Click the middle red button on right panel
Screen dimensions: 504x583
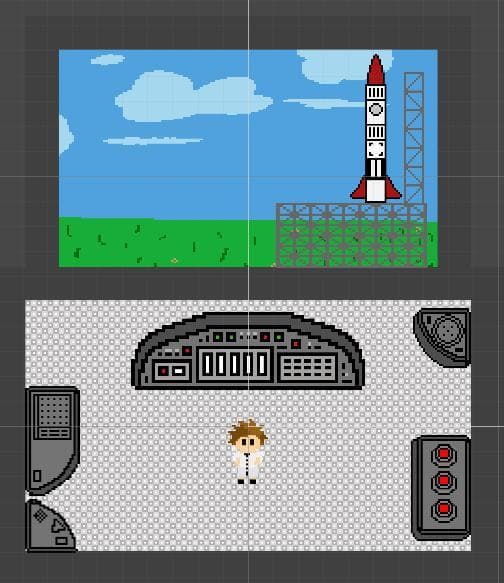444,481
